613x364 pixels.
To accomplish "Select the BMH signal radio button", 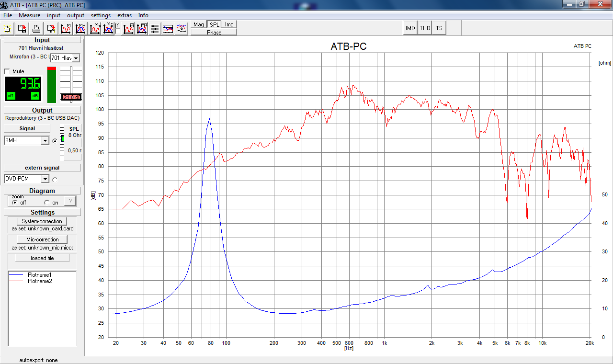I will click(55, 141).
